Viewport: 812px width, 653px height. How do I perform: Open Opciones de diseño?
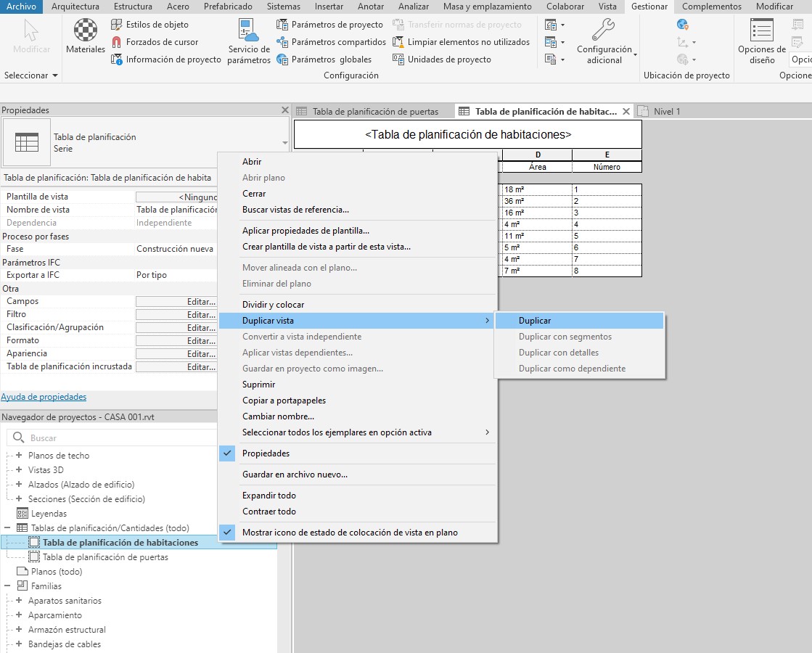761,41
